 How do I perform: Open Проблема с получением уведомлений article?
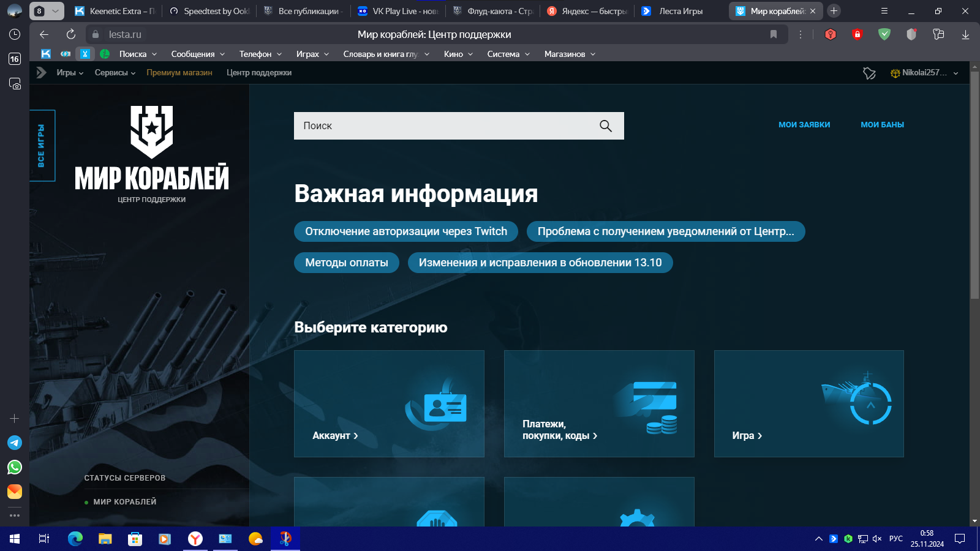tap(666, 231)
